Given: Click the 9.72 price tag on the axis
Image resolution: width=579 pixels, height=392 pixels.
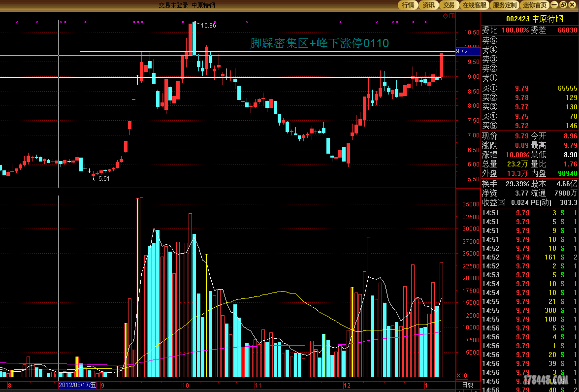Looking at the screenshot, I should point(462,51).
